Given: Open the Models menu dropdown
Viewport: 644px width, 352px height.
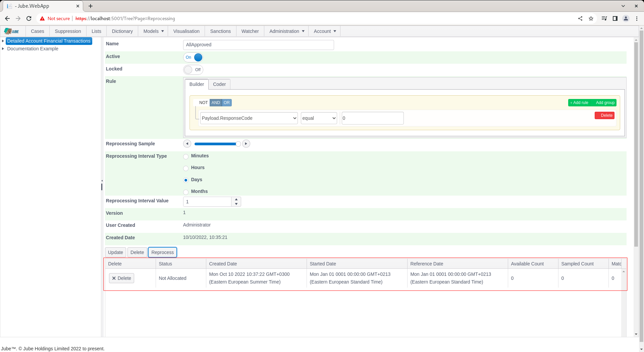Looking at the screenshot, I should coord(153,31).
